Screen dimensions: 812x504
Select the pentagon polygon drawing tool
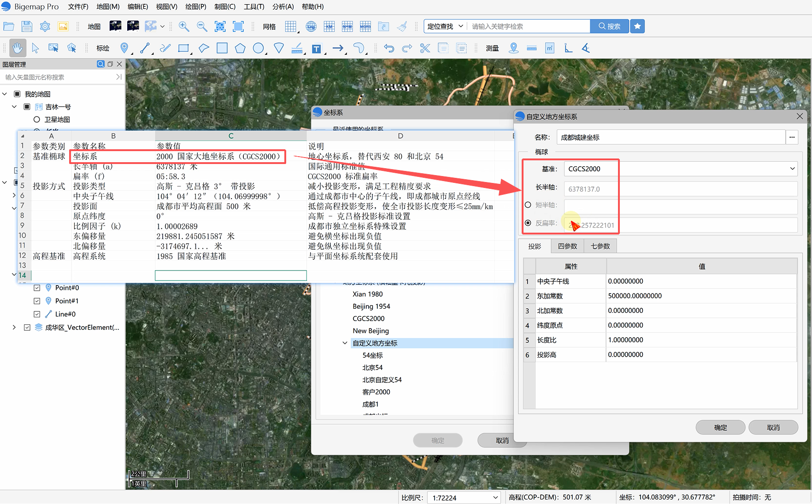240,48
